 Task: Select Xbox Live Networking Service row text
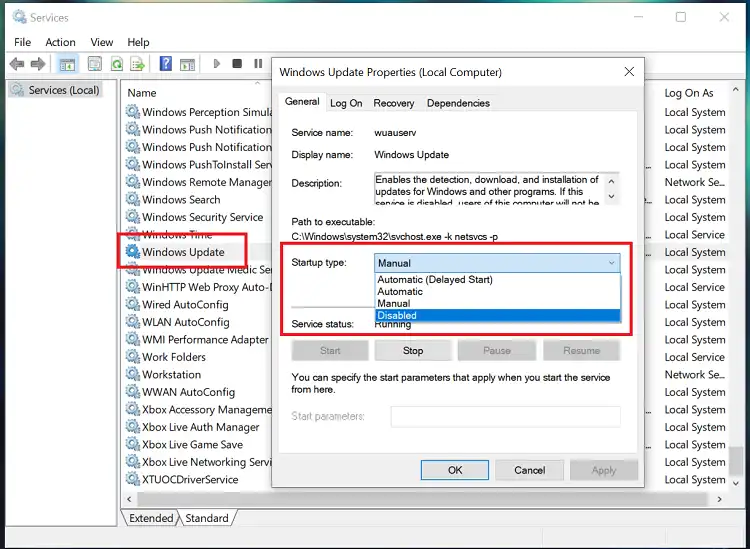tap(207, 462)
